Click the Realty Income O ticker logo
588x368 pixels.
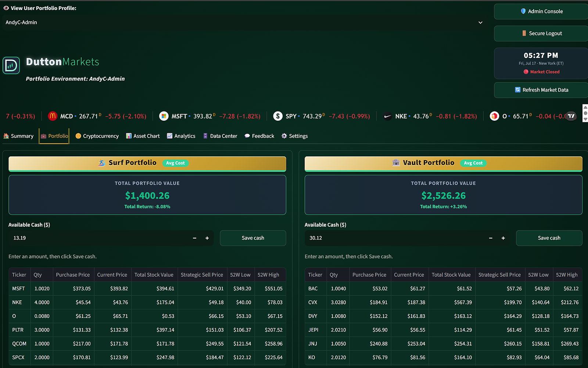(x=494, y=116)
